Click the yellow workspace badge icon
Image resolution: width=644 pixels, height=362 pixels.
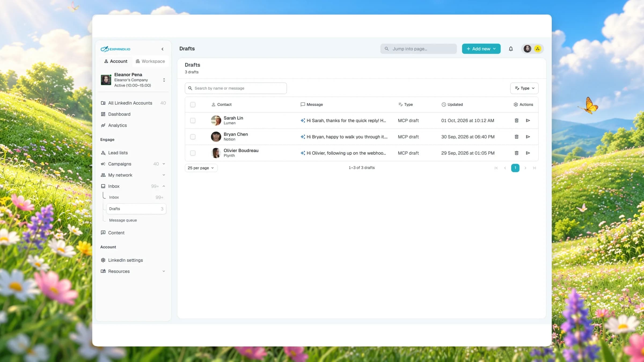[537, 49]
